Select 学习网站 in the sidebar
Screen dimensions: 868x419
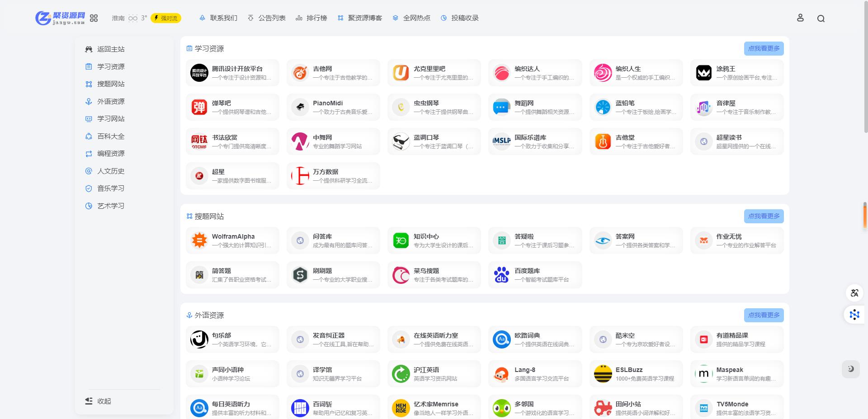tap(105, 119)
